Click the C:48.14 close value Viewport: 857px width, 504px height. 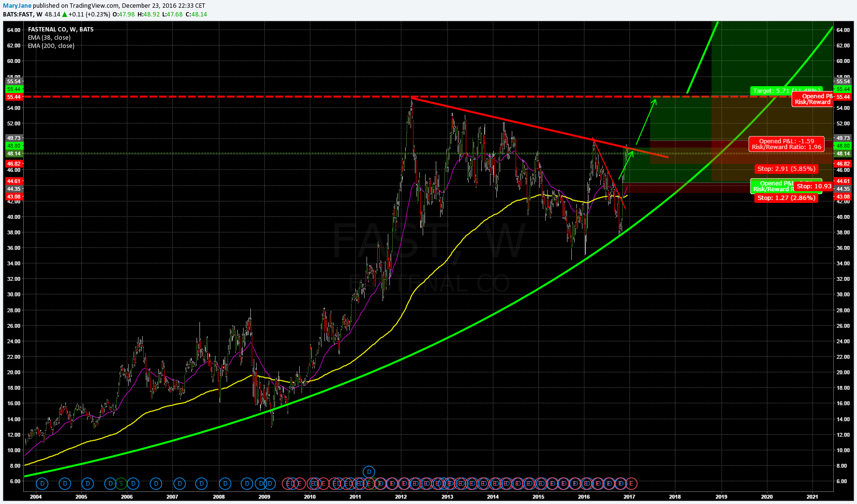tap(196, 15)
